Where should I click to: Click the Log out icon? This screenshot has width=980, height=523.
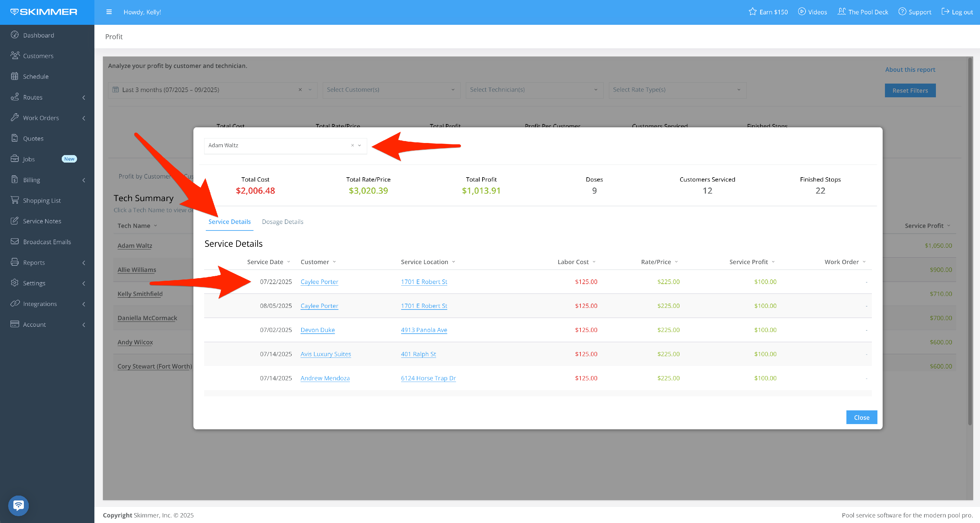pyautogui.click(x=945, y=12)
